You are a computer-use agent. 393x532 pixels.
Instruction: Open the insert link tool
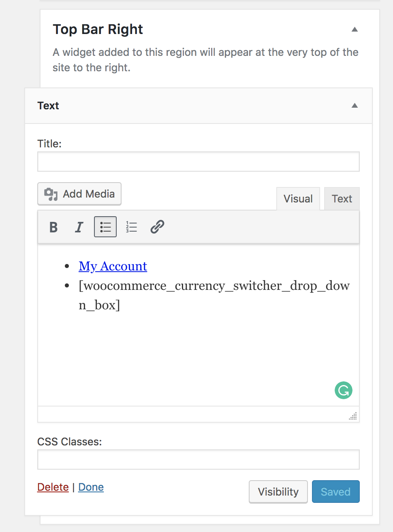(x=157, y=227)
